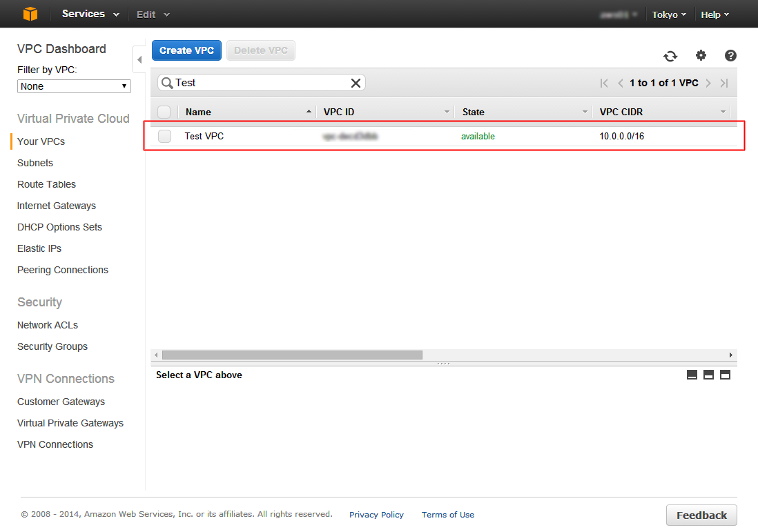The image size is (758, 532).
Task: Minimize the details pane layout
Action: tap(692, 375)
